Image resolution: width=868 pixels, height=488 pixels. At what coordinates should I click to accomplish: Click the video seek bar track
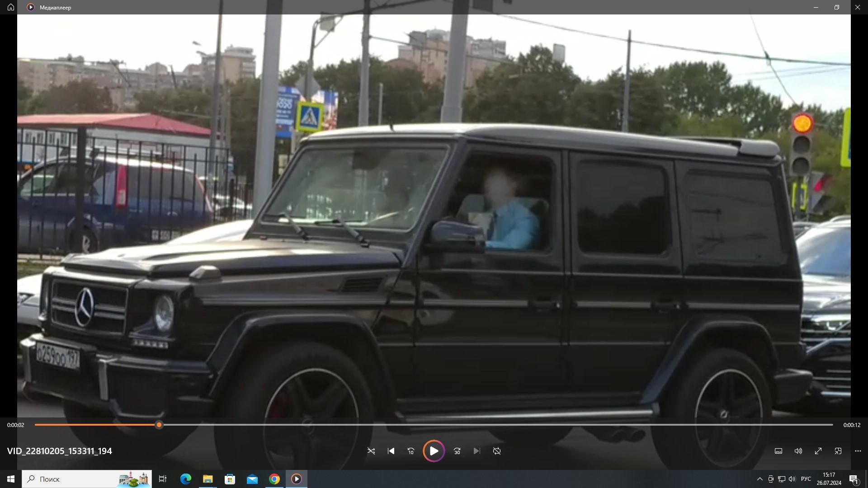[x=497, y=425]
